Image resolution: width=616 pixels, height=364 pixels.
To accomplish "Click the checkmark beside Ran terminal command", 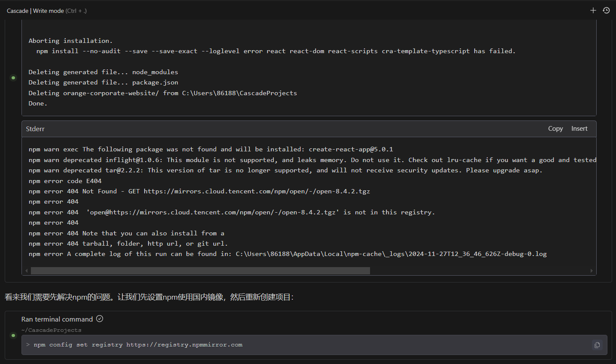I will point(100,319).
